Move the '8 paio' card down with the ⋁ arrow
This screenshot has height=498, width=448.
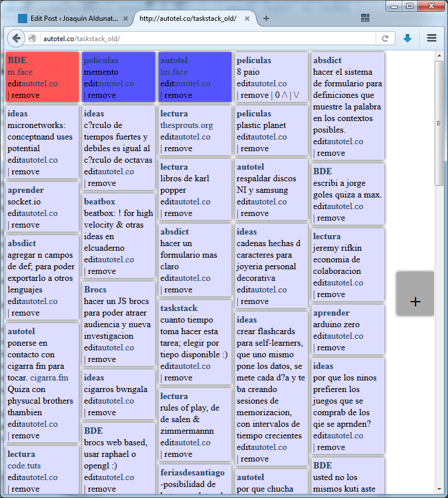(296, 95)
